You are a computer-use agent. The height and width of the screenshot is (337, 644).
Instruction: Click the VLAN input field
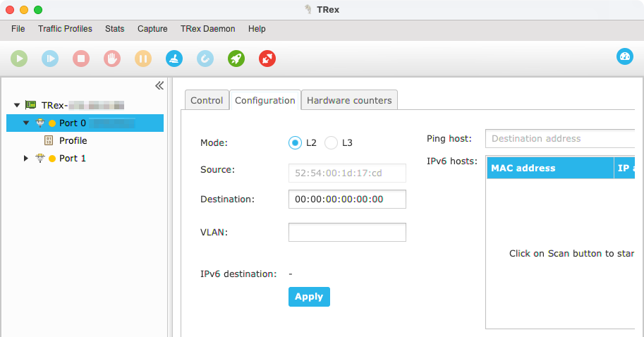[x=347, y=233]
